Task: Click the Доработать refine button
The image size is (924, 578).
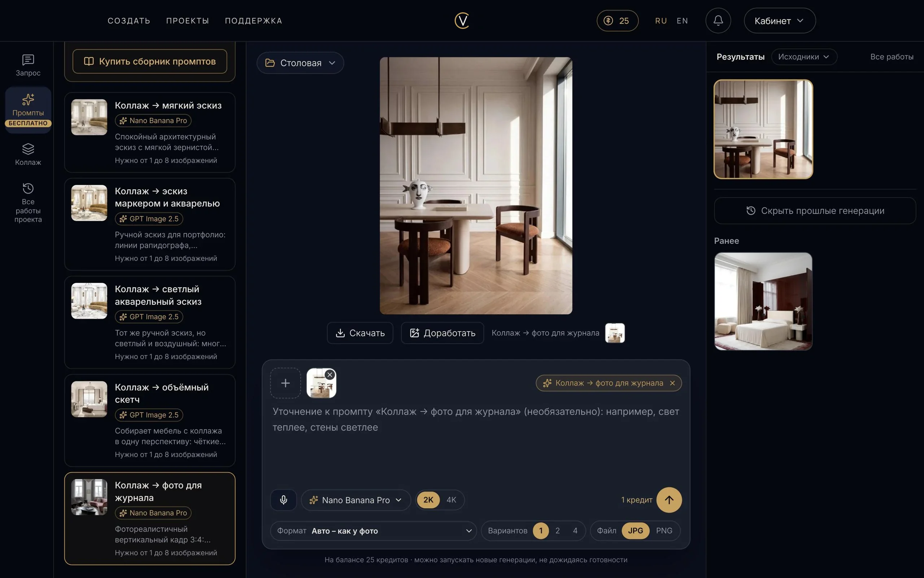Action: (442, 333)
